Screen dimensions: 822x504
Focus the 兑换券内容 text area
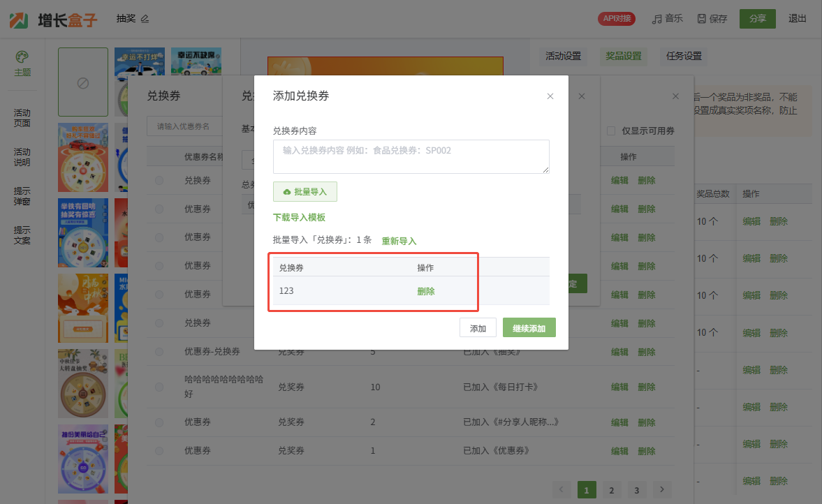click(x=411, y=156)
